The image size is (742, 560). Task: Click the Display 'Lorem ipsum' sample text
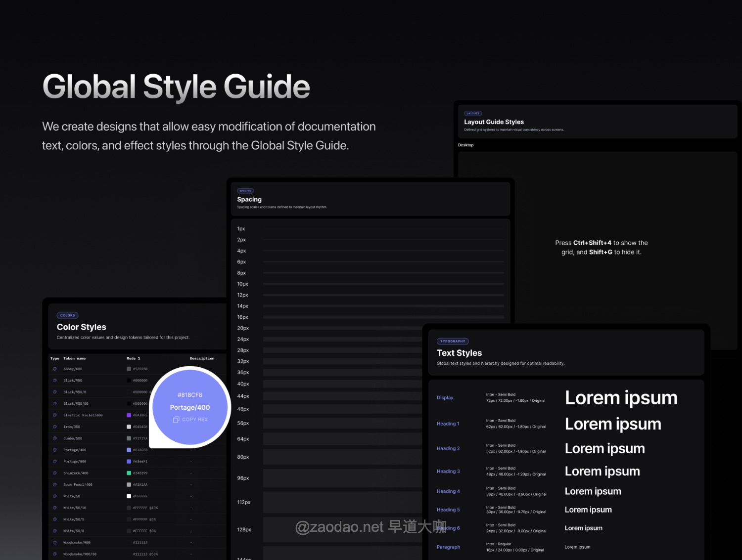(621, 398)
